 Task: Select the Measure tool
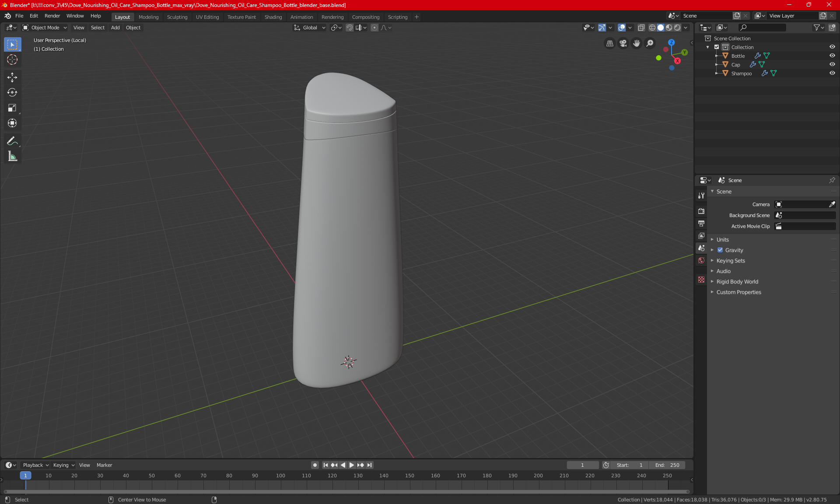point(12,156)
